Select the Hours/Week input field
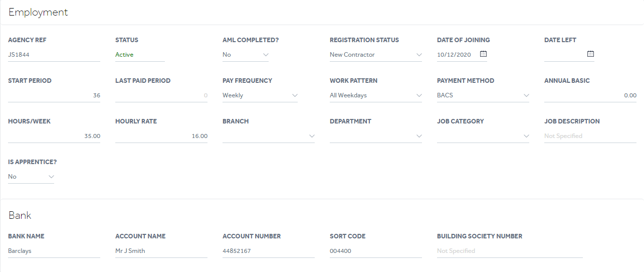644x272 pixels. (x=54, y=136)
